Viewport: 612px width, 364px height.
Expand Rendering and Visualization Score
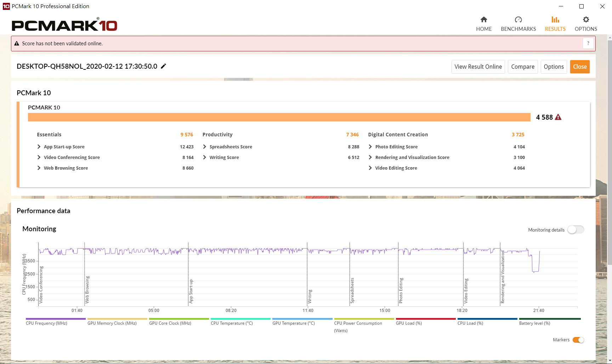click(370, 157)
